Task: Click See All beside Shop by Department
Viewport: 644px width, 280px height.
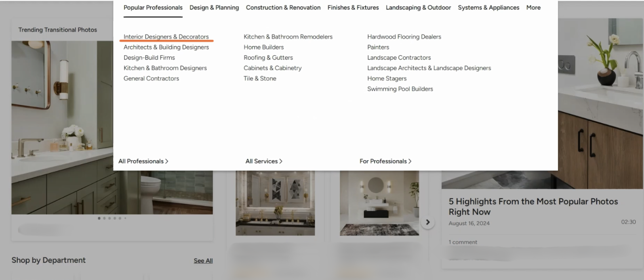Action: (203, 261)
